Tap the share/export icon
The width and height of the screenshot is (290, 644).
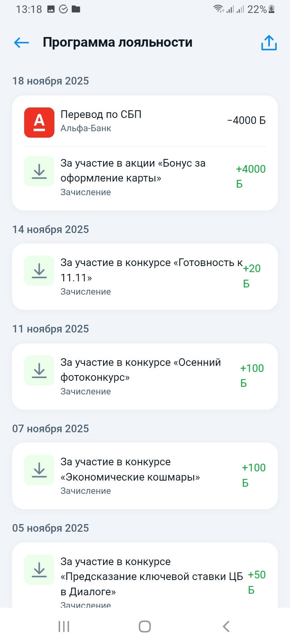pyautogui.click(x=269, y=43)
